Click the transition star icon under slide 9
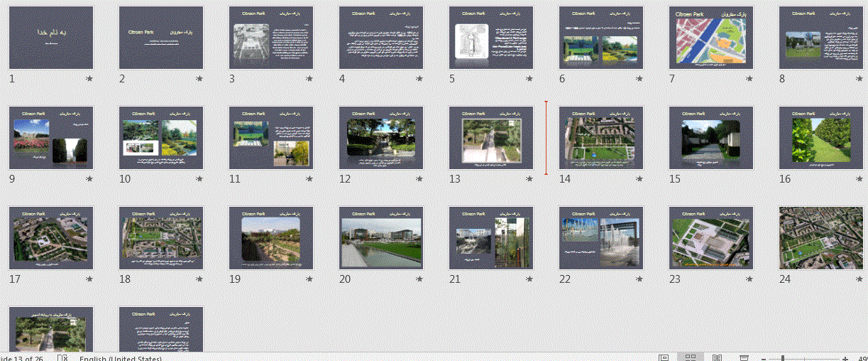Screen dimensions: 868x361 89,179
